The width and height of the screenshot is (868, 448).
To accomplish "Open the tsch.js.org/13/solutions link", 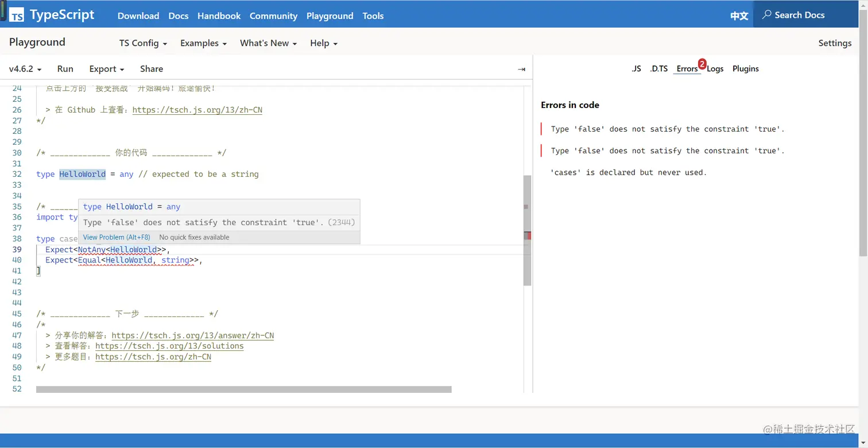I will (169, 346).
